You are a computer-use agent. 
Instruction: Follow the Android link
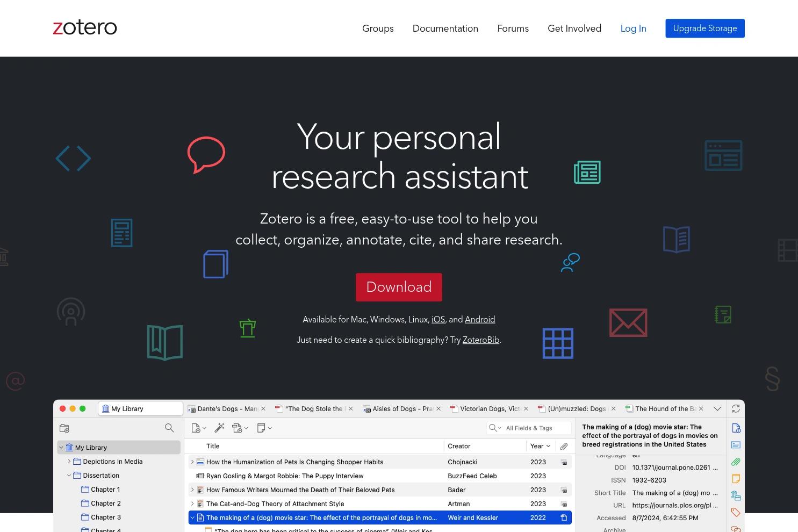tap(480, 319)
